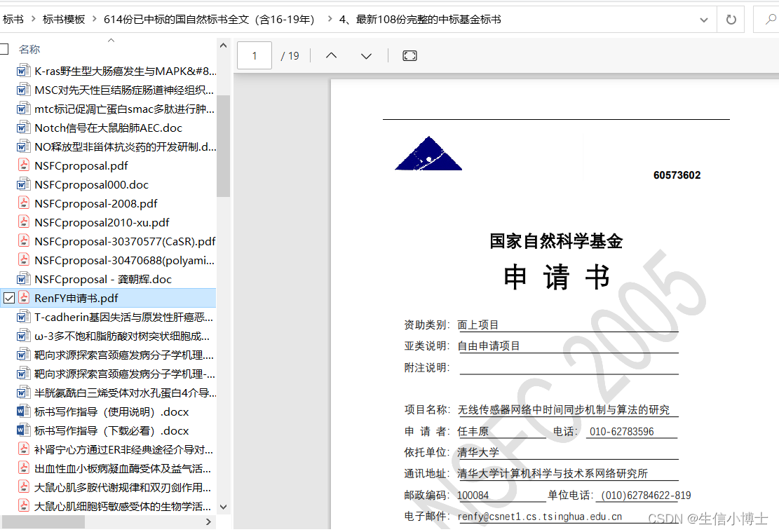Click the PDF icon of 大鼠心肌细胞钙敏感受体 file
The image size is (779, 532).
(23, 505)
